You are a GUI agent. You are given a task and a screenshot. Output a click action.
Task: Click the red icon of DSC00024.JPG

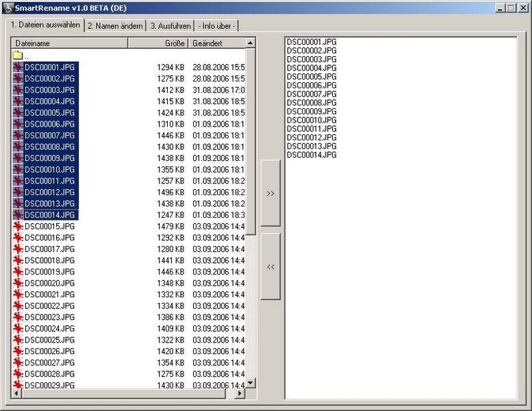[18, 329]
